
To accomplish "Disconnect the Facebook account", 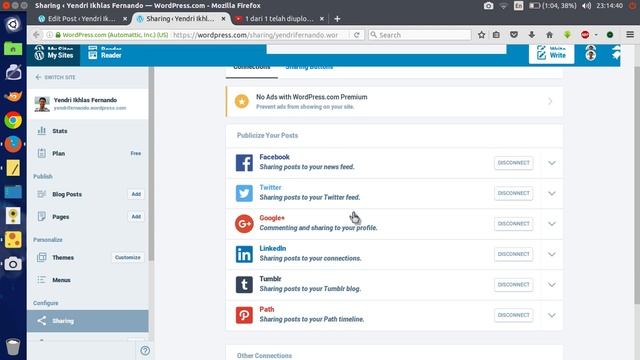I will coord(513,163).
